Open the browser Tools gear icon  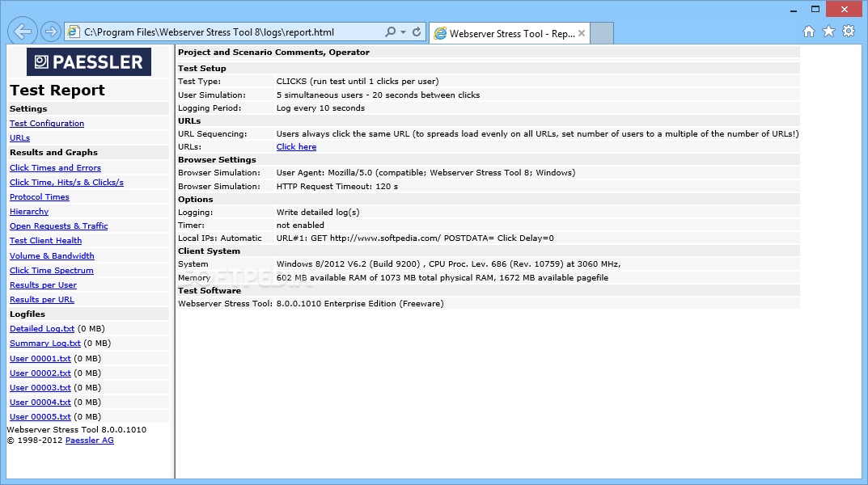[x=849, y=32]
